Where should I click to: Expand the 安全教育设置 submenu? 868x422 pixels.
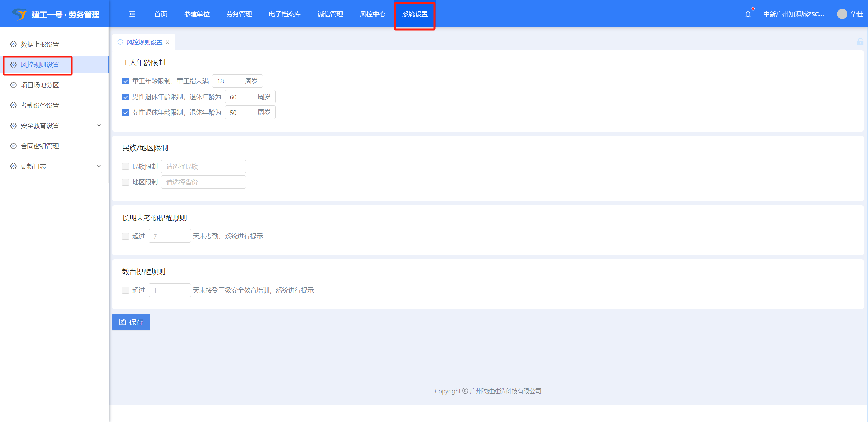pos(99,126)
